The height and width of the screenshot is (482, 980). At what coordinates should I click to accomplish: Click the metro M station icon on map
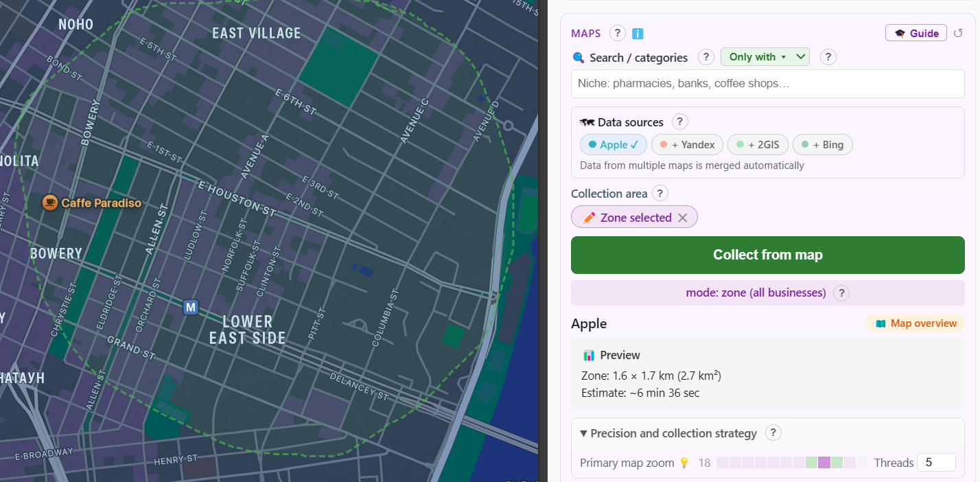click(191, 307)
